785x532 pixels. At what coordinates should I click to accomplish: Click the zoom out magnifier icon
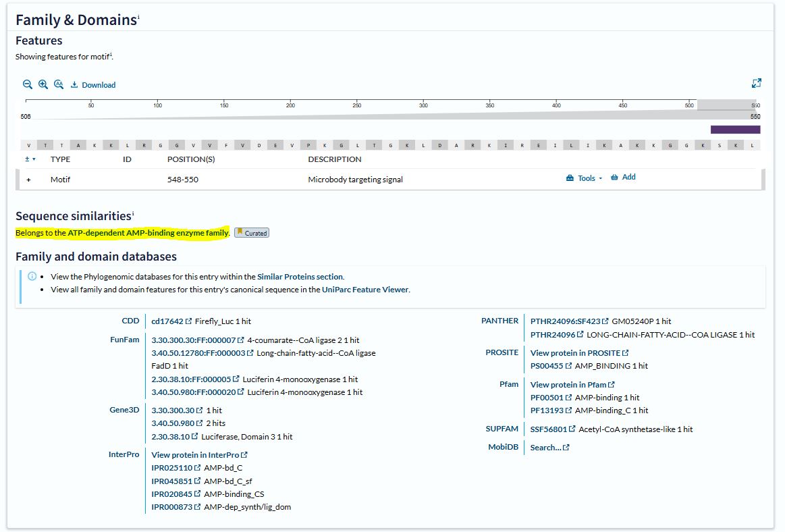click(x=27, y=84)
